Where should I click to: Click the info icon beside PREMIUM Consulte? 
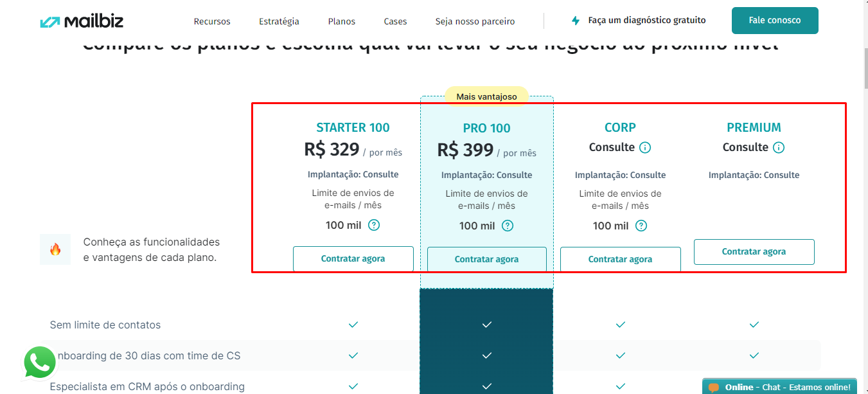779,147
